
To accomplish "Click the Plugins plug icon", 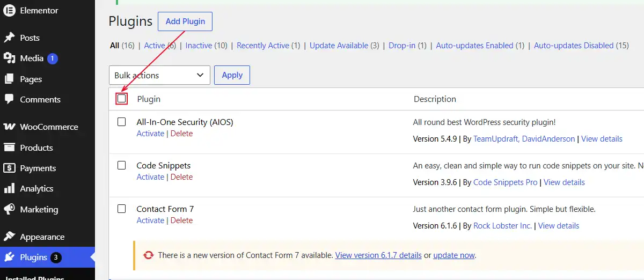I will [9, 257].
